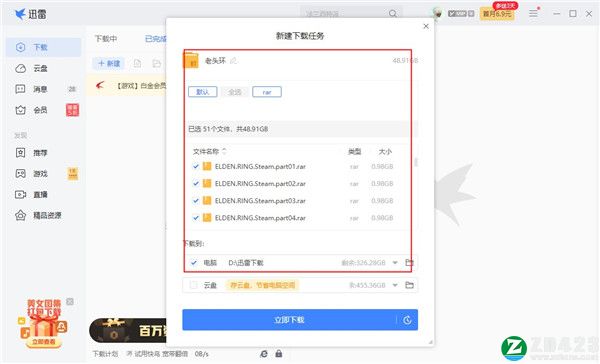Expand the 电脑 path dropdown arrow

coord(395,263)
